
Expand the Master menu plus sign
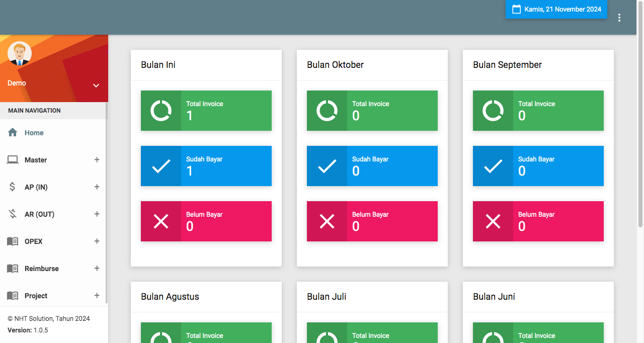click(97, 160)
